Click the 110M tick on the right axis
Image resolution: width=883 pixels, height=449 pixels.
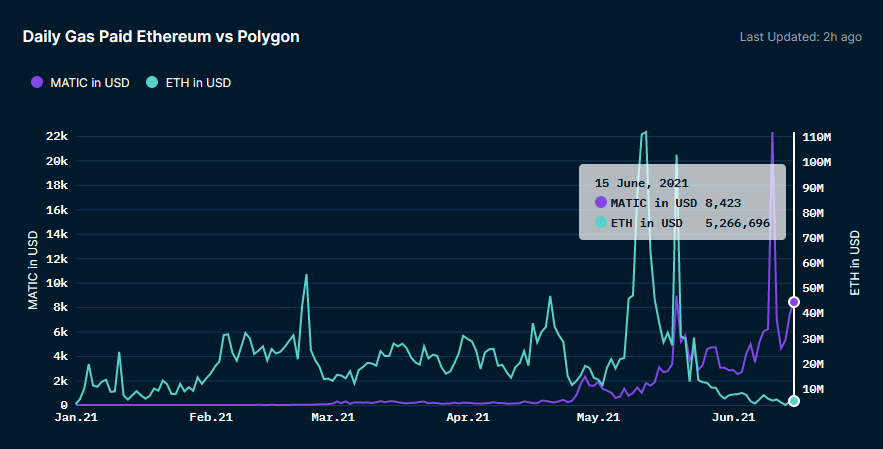coord(819,136)
